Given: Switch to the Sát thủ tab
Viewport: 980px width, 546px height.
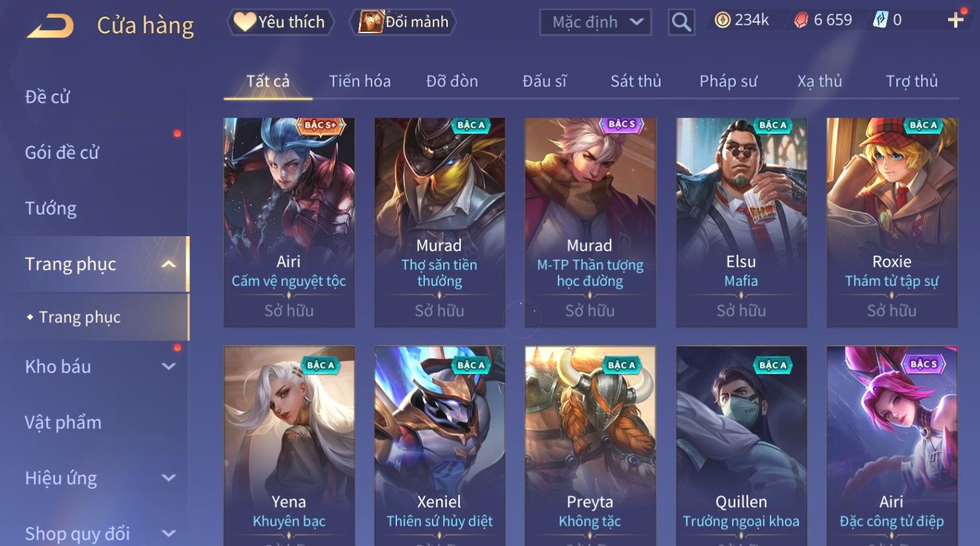Looking at the screenshot, I should pos(636,81).
